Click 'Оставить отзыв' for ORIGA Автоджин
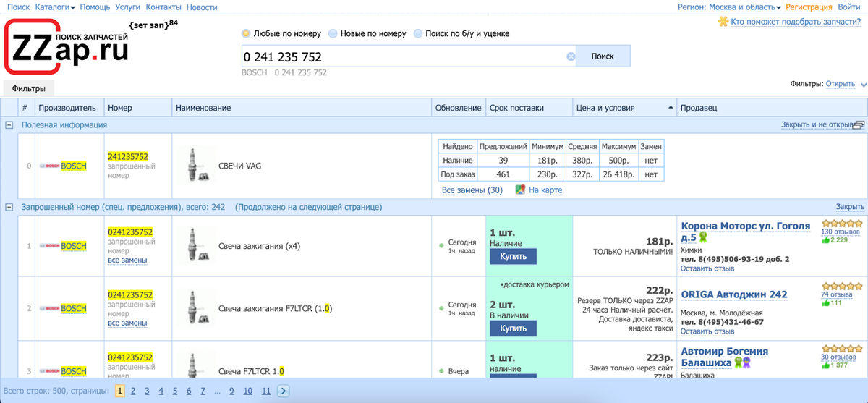The width and height of the screenshot is (868, 403). pyautogui.click(x=707, y=331)
